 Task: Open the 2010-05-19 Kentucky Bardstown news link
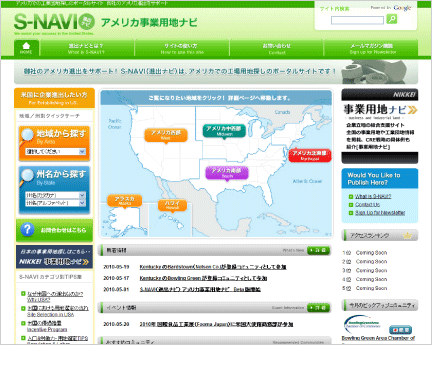(213, 267)
